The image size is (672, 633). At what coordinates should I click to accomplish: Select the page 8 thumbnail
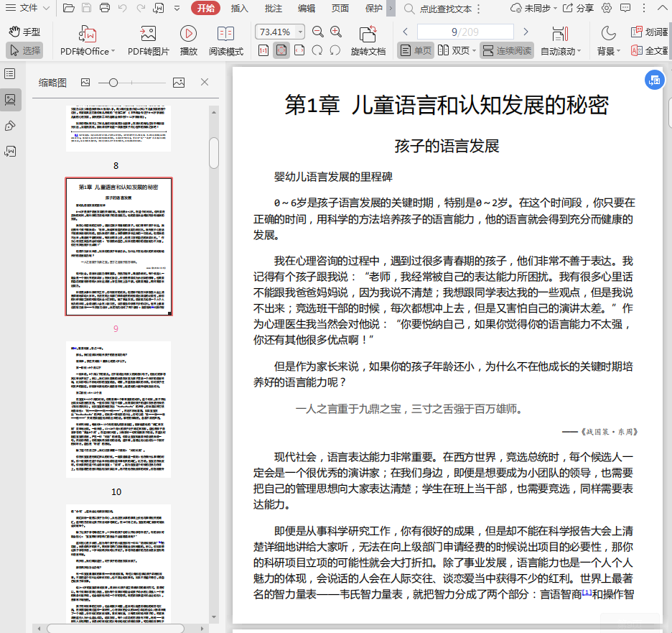(118, 129)
